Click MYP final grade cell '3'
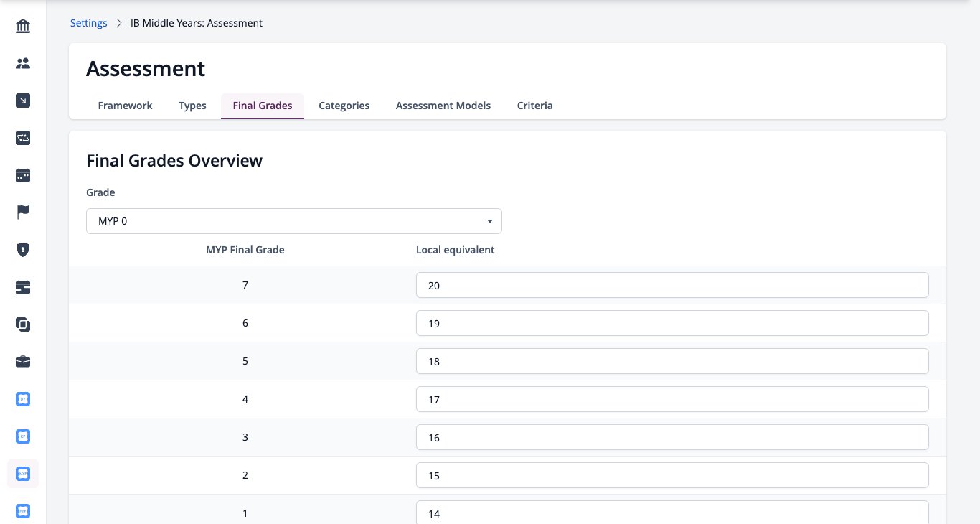Image resolution: width=980 pixels, height=524 pixels. 245,437
